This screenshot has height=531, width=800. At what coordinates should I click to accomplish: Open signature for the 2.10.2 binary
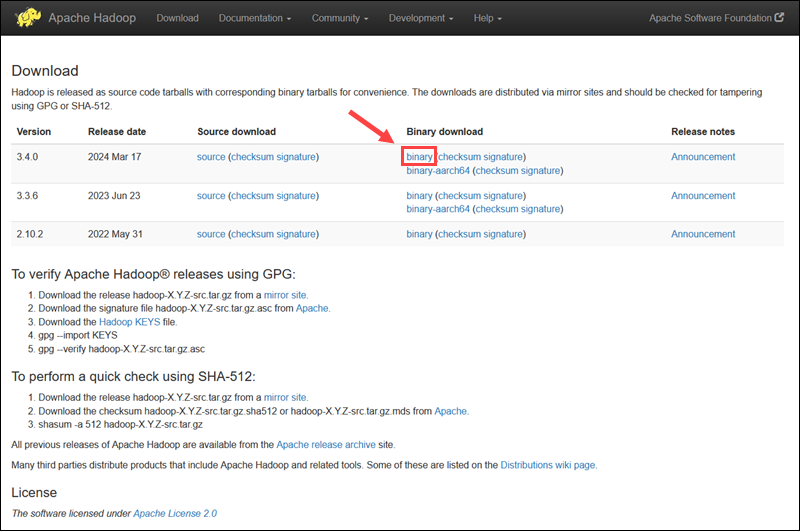pyautogui.click(x=503, y=234)
